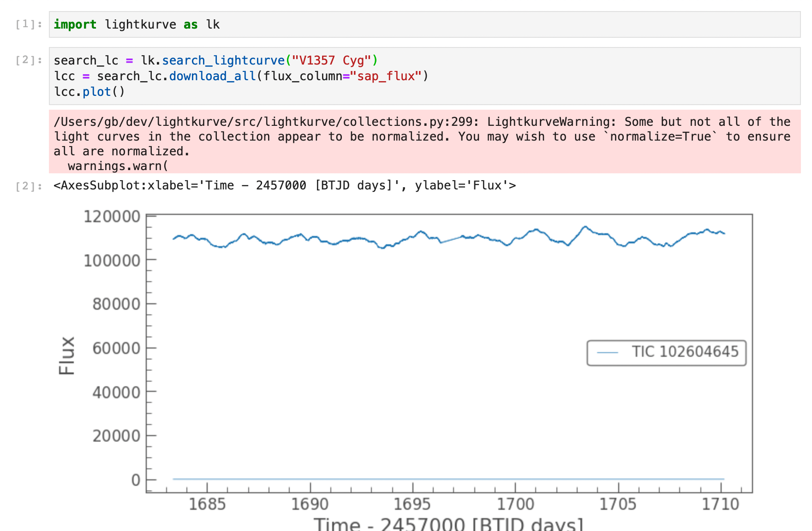Screen dimensions: 812x531
Task: Click the 1690 x-axis tick label
Action: (310, 504)
